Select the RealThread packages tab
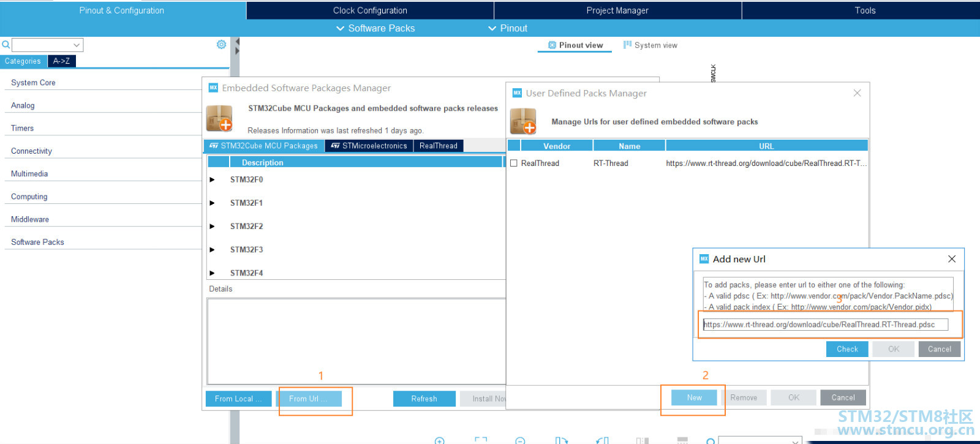 click(439, 146)
